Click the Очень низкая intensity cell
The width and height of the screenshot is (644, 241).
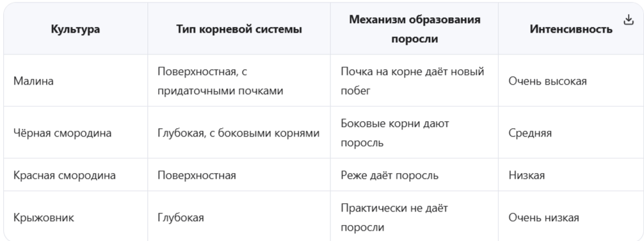(x=543, y=217)
